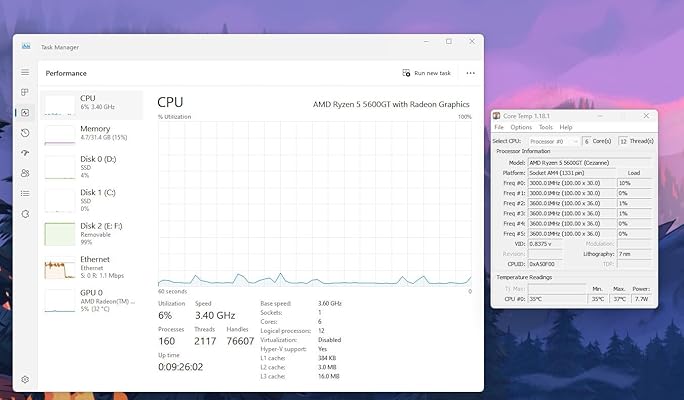Open Task Manager settings gear
Image resolution: width=684 pixels, height=400 pixels.
pyautogui.click(x=25, y=380)
